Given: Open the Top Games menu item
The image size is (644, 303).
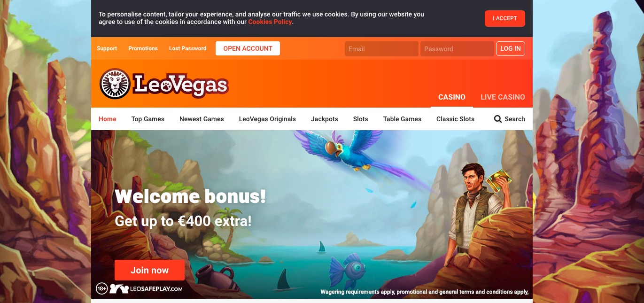Looking at the screenshot, I should tap(148, 119).
